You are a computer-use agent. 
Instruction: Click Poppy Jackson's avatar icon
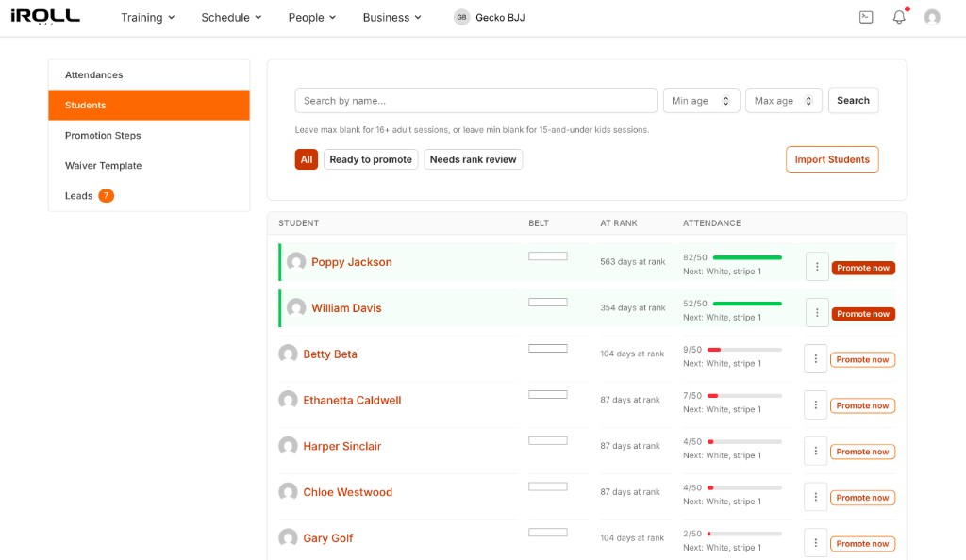click(x=296, y=261)
